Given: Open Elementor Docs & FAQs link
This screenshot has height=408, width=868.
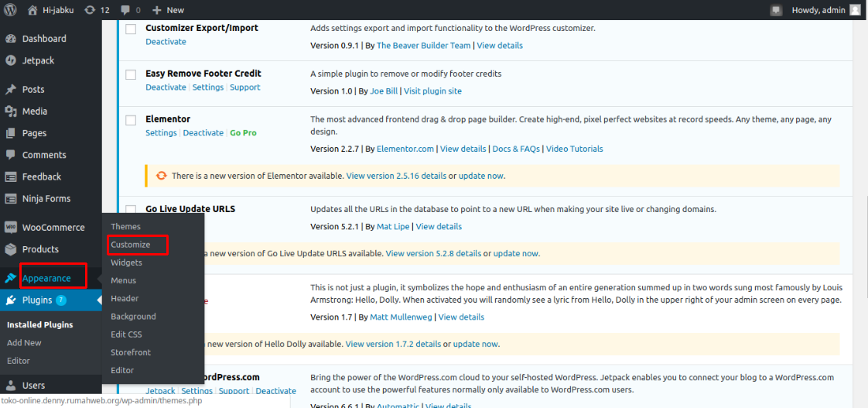Looking at the screenshot, I should [517, 149].
